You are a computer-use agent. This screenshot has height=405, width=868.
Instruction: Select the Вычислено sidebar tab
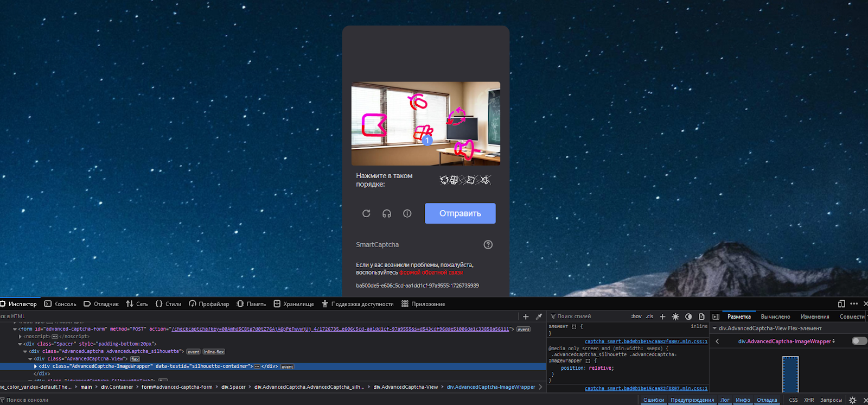pyautogui.click(x=775, y=317)
